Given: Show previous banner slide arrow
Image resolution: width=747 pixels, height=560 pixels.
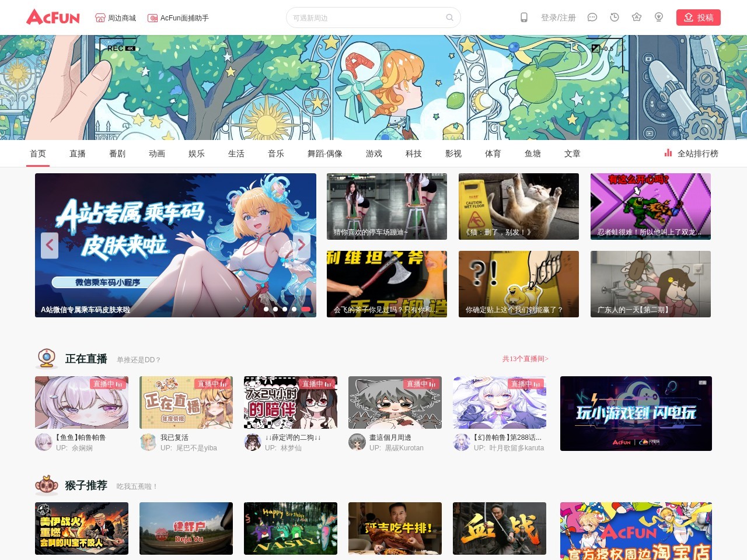Looking at the screenshot, I should [x=50, y=245].
